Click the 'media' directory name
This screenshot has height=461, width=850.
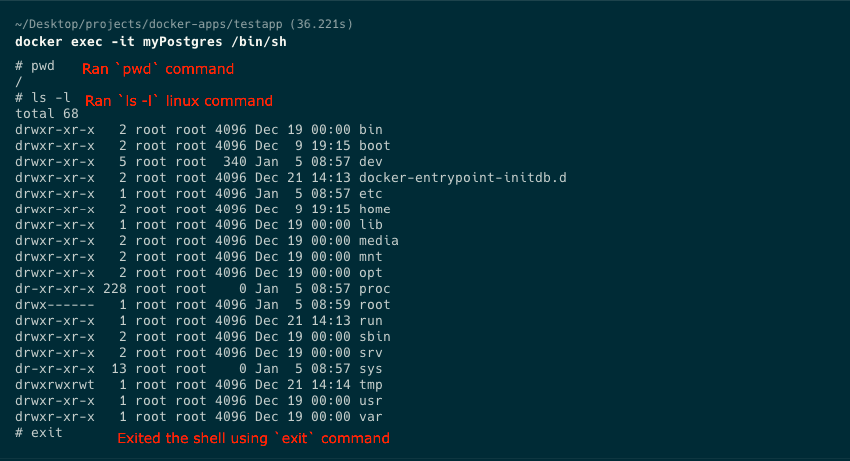[x=378, y=241]
